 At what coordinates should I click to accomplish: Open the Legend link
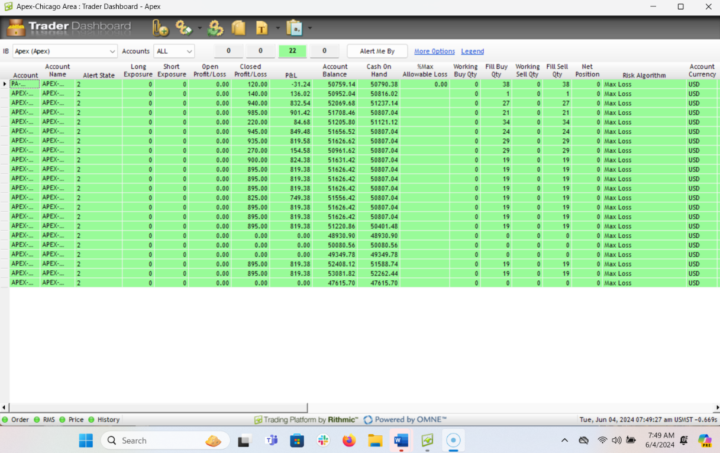pos(472,51)
